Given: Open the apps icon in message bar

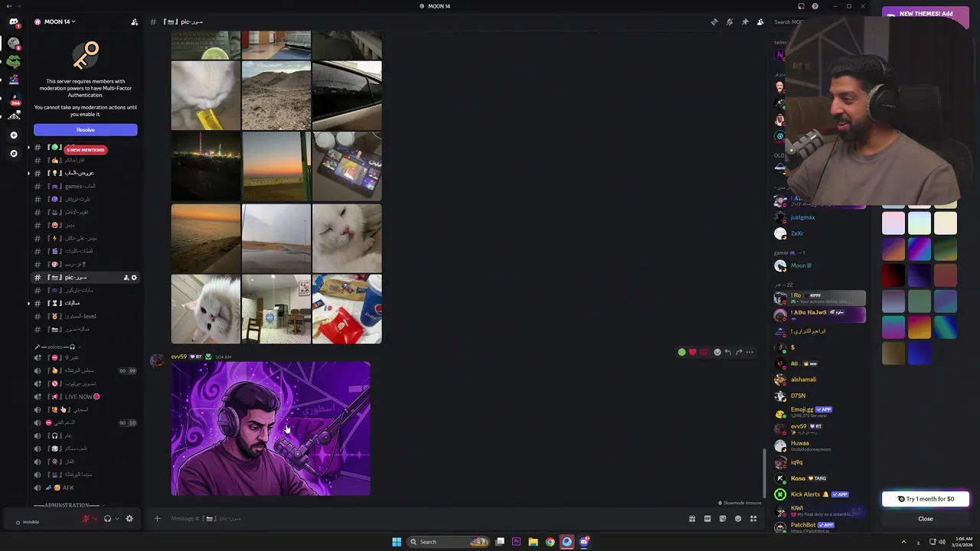Looking at the screenshot, I should pos(753,519).
